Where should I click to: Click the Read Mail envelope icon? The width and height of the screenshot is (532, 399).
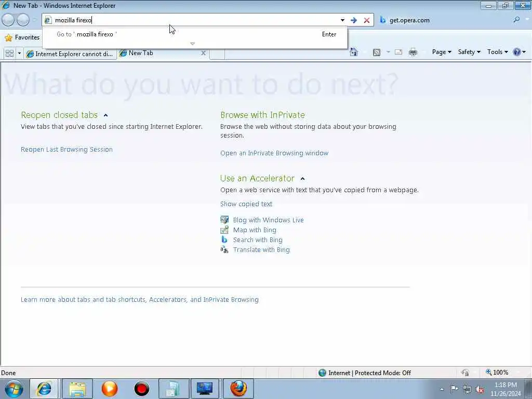(x=398, y=52)
